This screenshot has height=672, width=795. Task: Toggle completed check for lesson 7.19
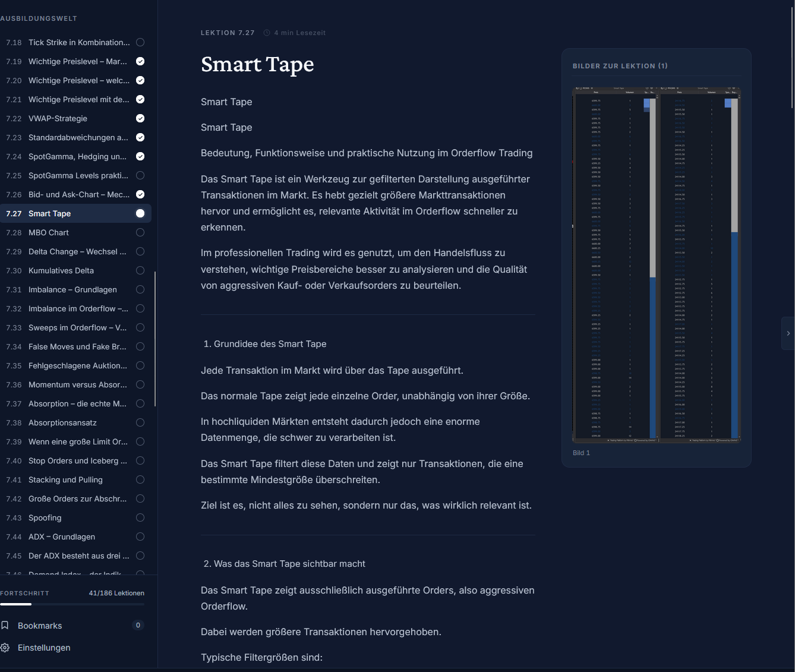(140, 61)
